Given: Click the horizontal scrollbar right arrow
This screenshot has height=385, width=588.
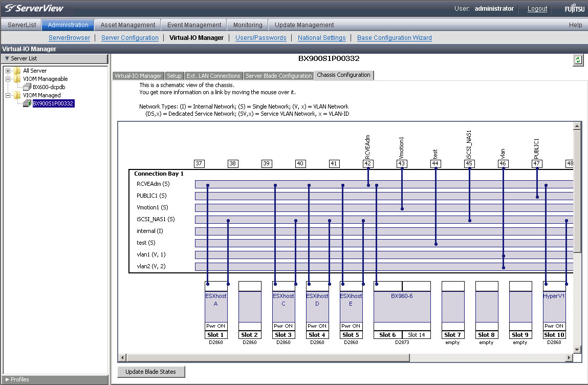Looking at the screenshot, I should tap(569, 357).
